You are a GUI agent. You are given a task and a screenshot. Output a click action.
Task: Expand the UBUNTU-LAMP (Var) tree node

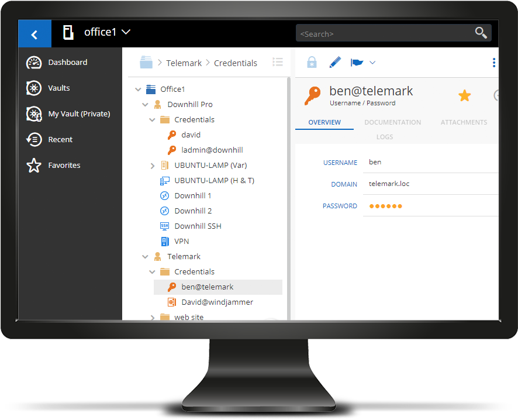[153, 166]
